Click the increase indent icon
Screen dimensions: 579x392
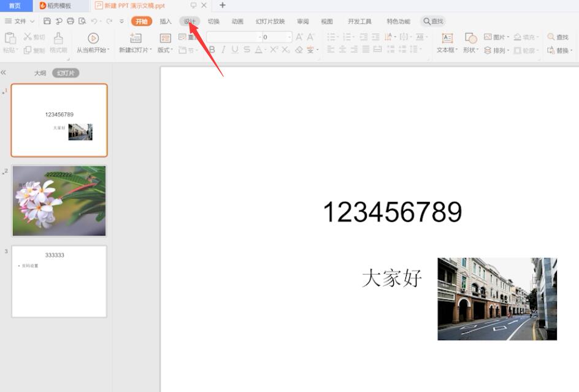[x=375, y=37]
